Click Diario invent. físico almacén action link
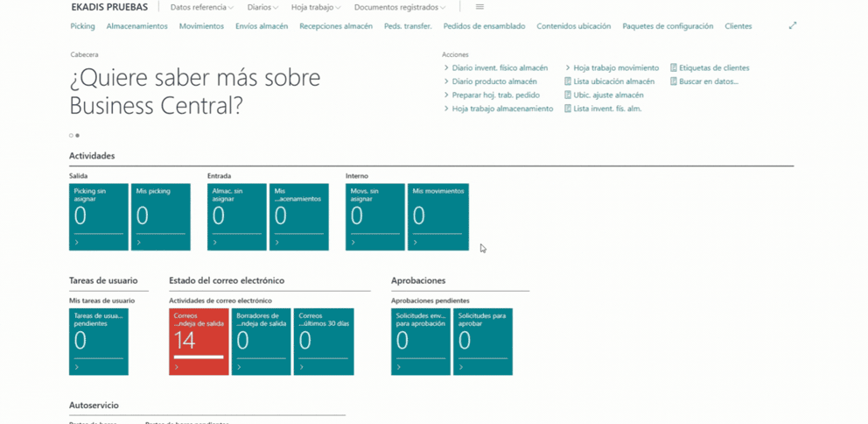 500,67
